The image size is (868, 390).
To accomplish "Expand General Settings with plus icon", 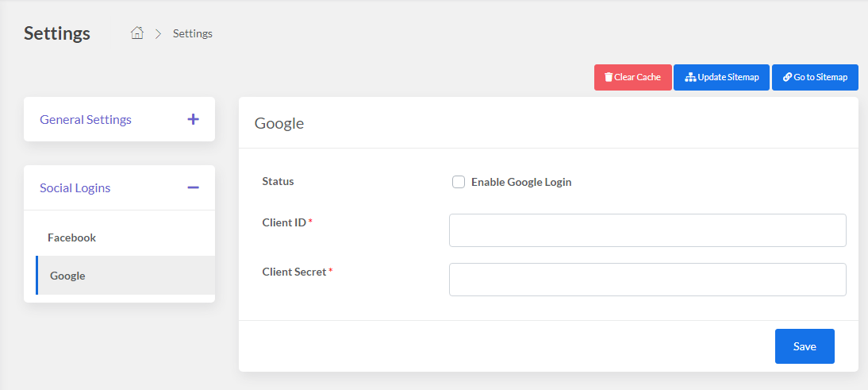I will pos(193,119).
